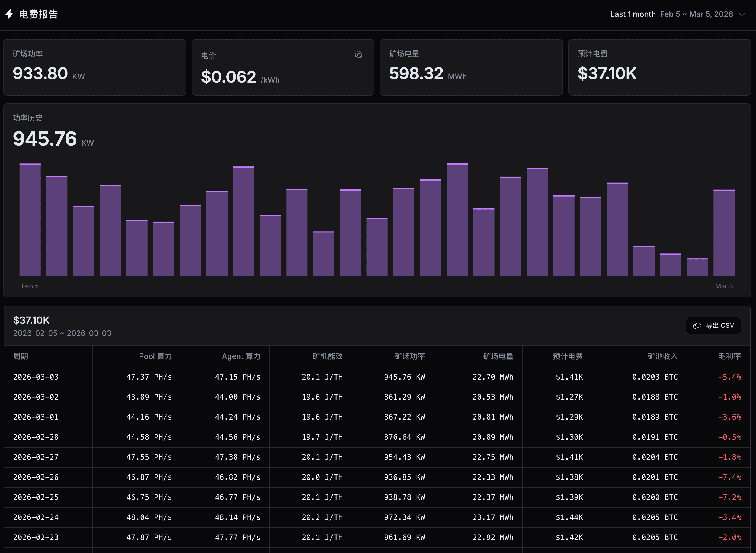Click the $37.10K total cost heading

click(x=31, y=320)
